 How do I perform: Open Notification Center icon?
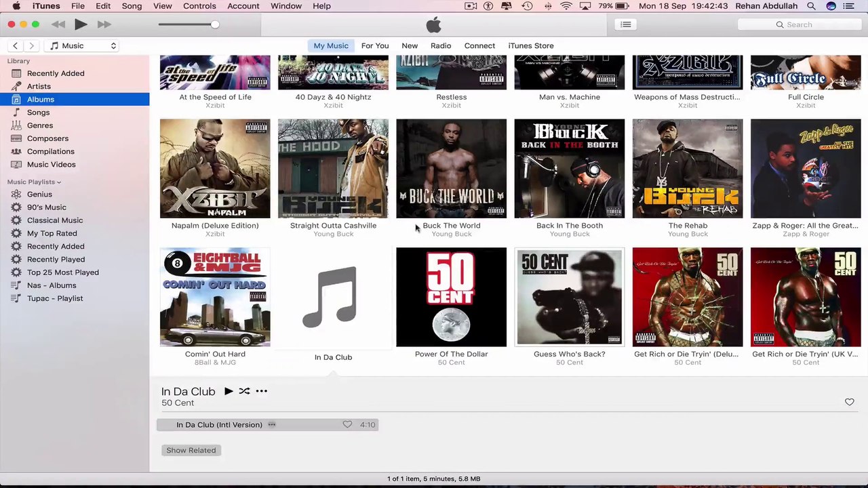point(849,6)
